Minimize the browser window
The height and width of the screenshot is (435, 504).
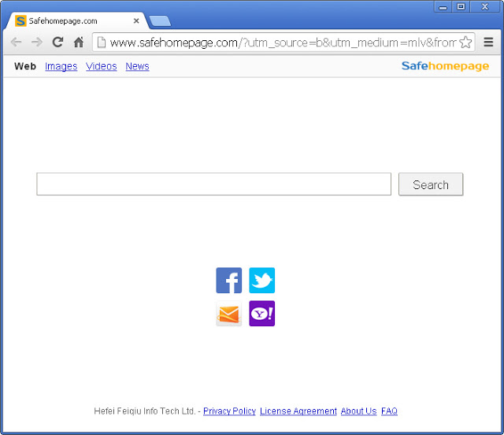[443, 7]
